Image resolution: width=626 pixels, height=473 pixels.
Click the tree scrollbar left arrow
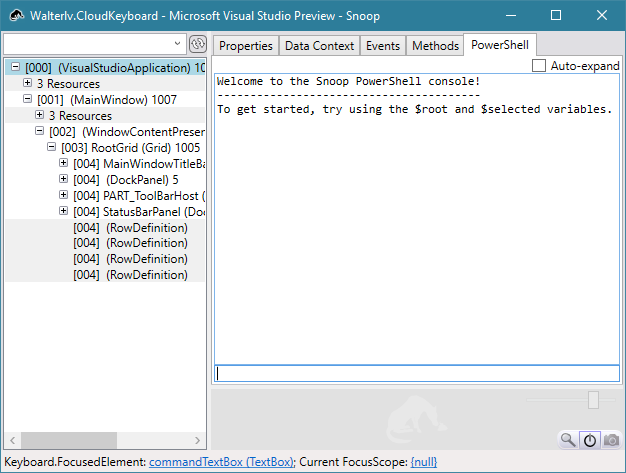(x=13, y=440)
